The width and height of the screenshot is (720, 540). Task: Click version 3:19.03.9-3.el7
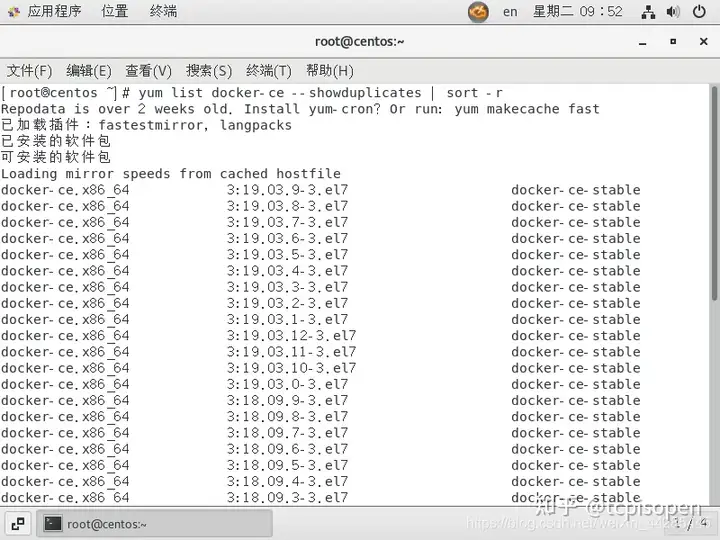pos(287,190)
